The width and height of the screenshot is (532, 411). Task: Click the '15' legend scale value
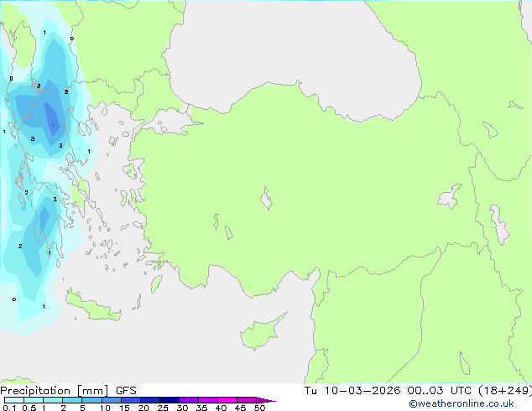pos(124,408)
